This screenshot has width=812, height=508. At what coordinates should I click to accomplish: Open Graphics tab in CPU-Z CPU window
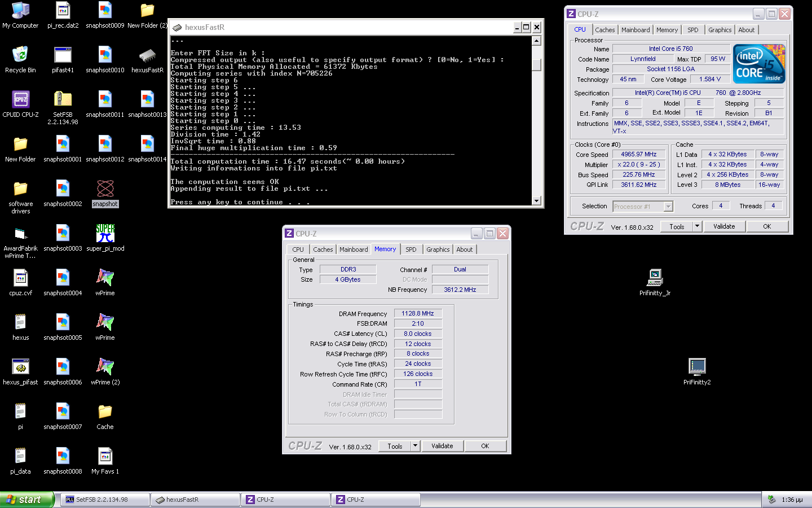720,30
